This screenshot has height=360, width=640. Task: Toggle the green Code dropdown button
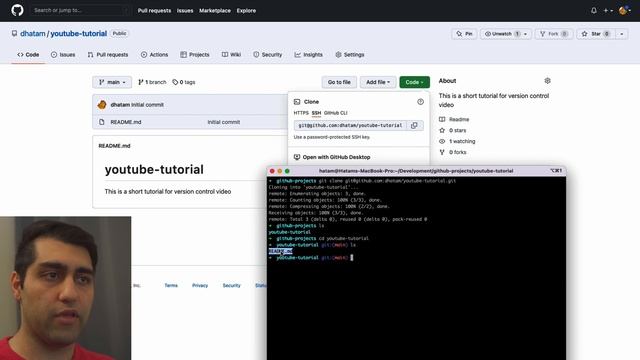414,82
